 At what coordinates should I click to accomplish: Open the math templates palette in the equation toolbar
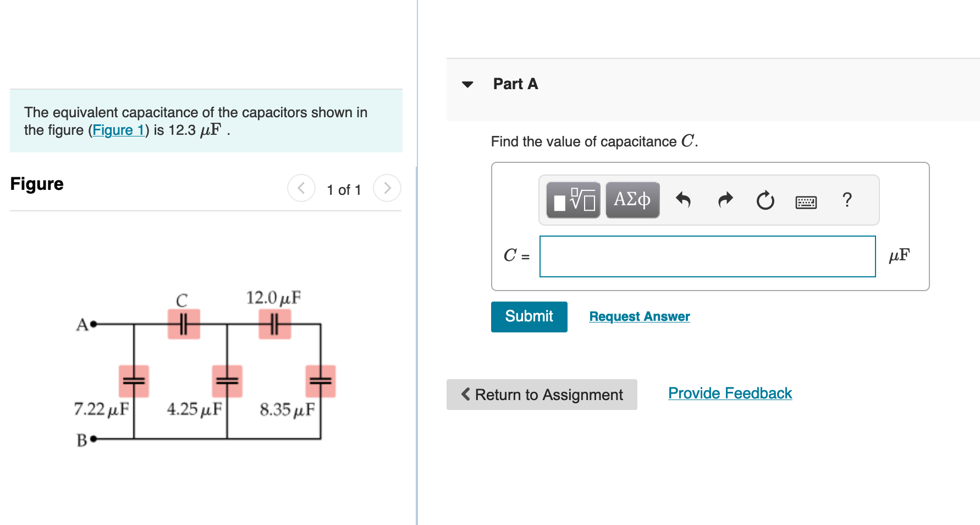tap(572, 200)
